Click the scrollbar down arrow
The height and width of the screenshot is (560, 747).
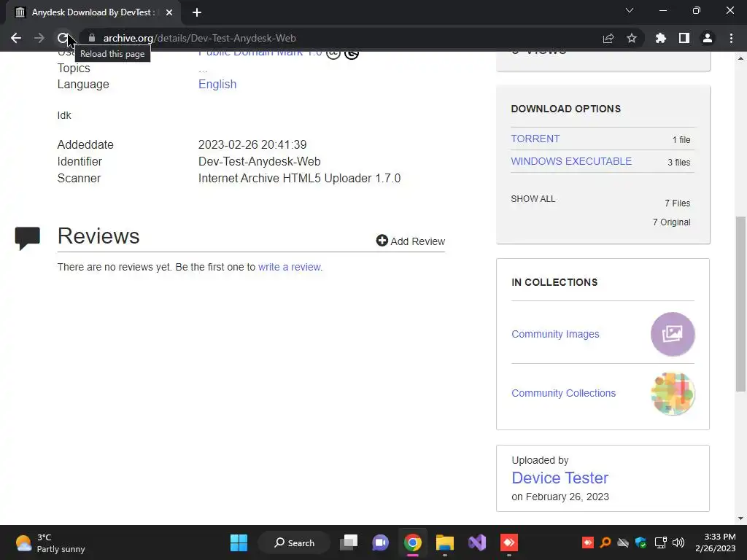coord(741,518)
